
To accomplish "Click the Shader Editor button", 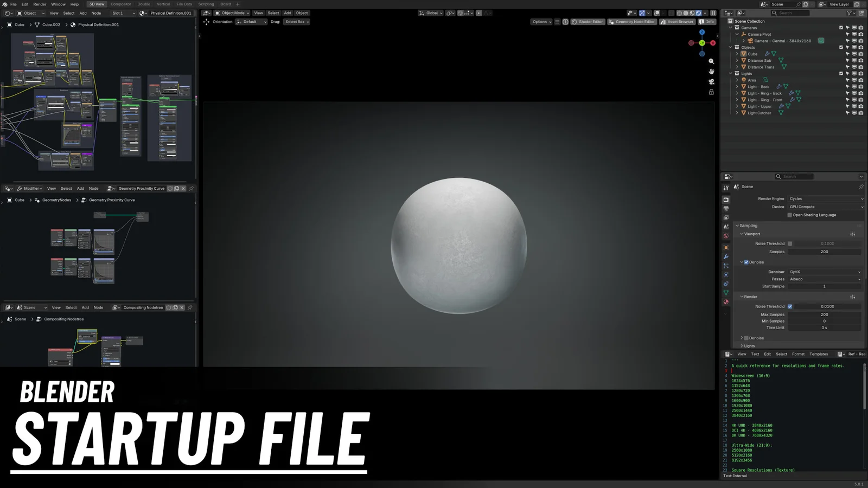I will tap(588, 22).
